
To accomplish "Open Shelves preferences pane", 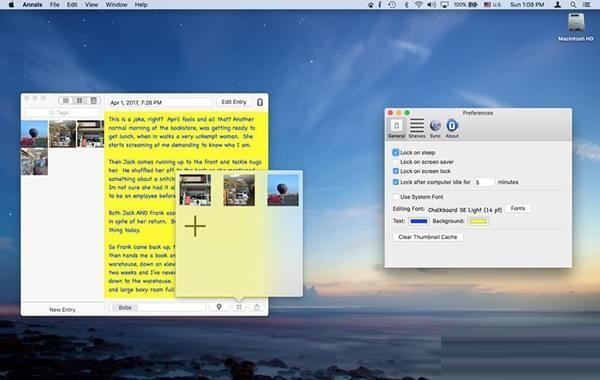I will [417, 129].
